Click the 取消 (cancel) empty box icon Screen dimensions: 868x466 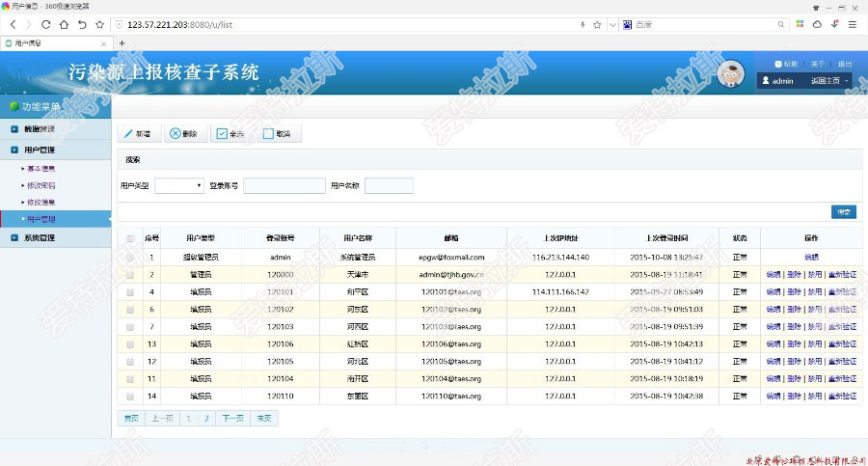click(268, 134)
